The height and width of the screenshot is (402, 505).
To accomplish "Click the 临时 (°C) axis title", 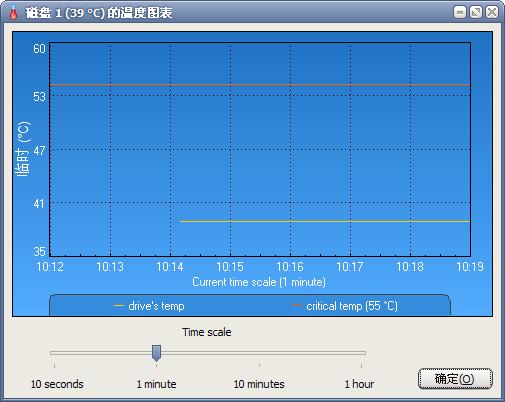I will pyautogui.click(x=23, y=148).
